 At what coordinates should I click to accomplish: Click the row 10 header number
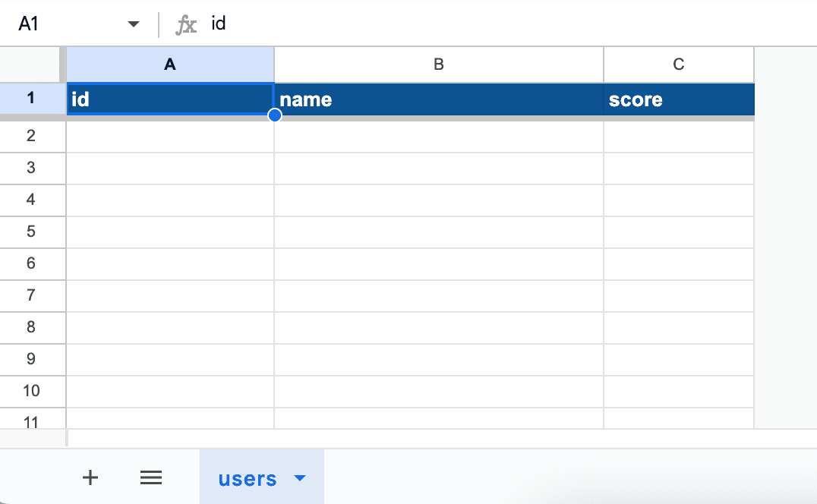pos(31,391)
